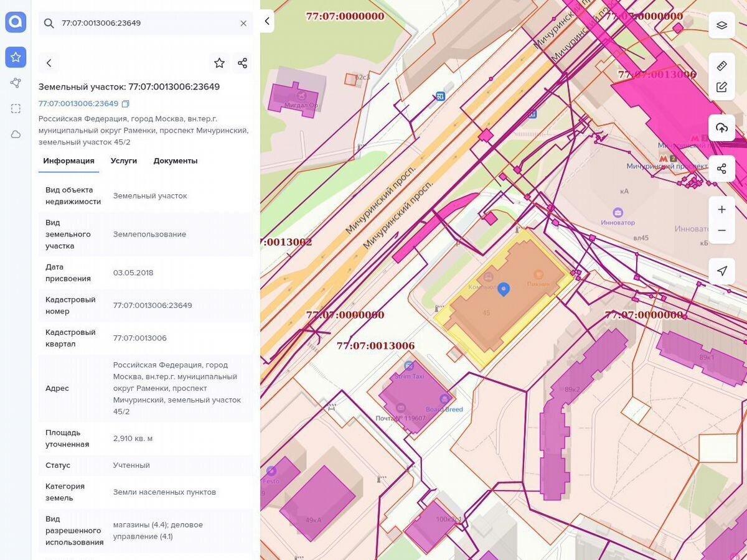Share the map view from the right toolbar

(x=721, y=169)
